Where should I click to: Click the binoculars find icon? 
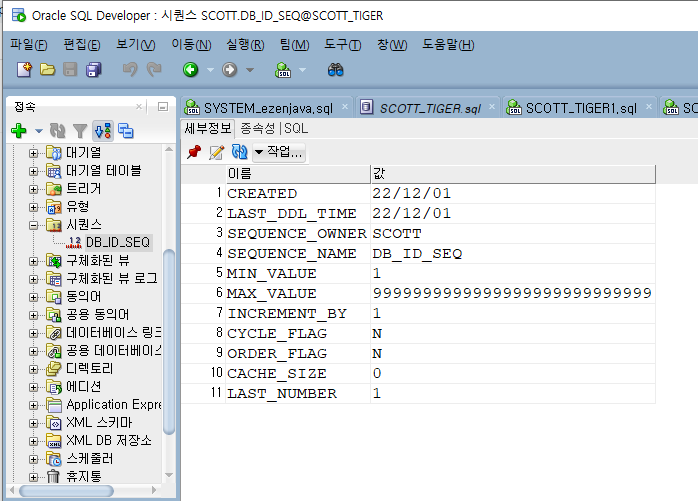pyautogui.click(x=336, y=69)
